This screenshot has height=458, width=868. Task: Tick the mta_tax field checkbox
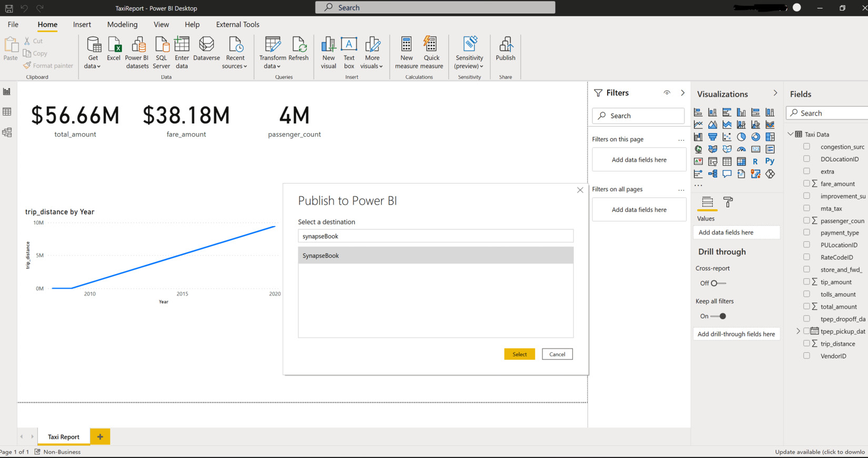(x=806, y=208)
